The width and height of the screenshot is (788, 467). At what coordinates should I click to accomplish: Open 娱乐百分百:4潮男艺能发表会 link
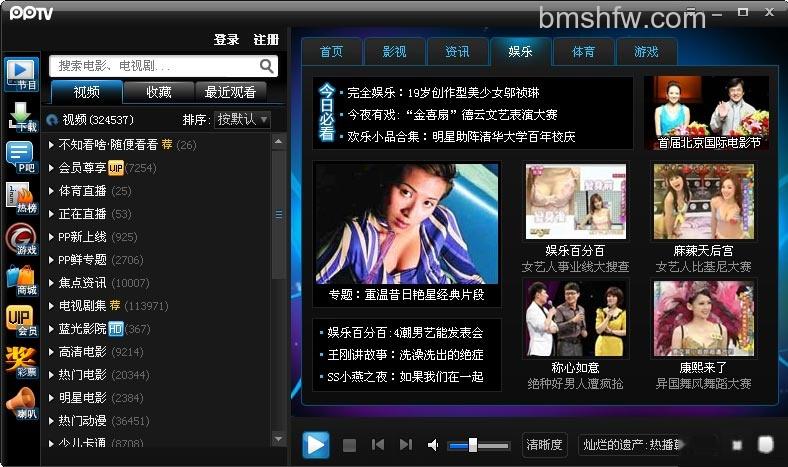[x=405, y=333]
